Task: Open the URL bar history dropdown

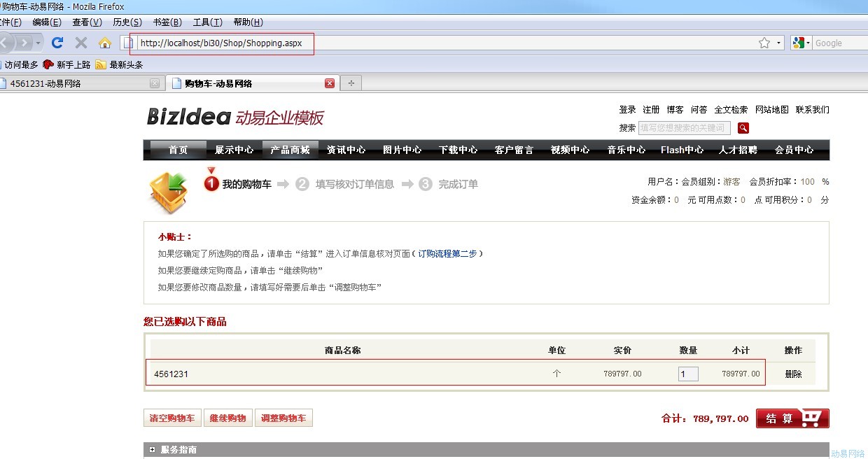Action: click(779, 43)
